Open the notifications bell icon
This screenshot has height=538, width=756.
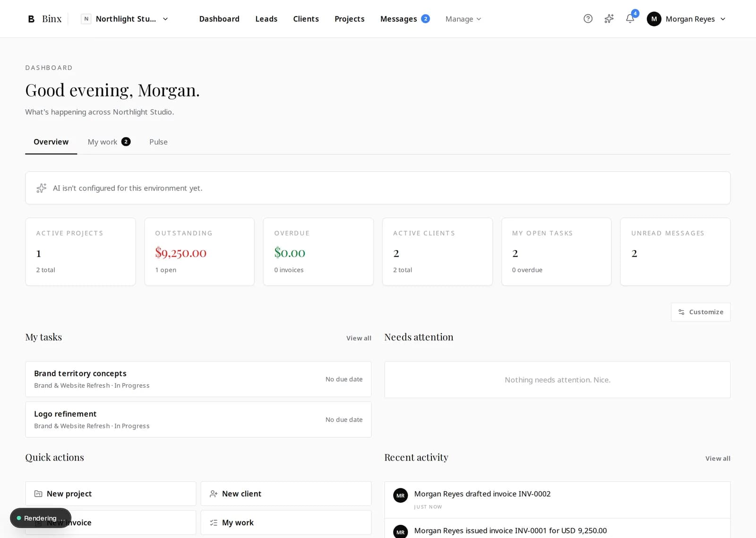click(x=630, y=18)
